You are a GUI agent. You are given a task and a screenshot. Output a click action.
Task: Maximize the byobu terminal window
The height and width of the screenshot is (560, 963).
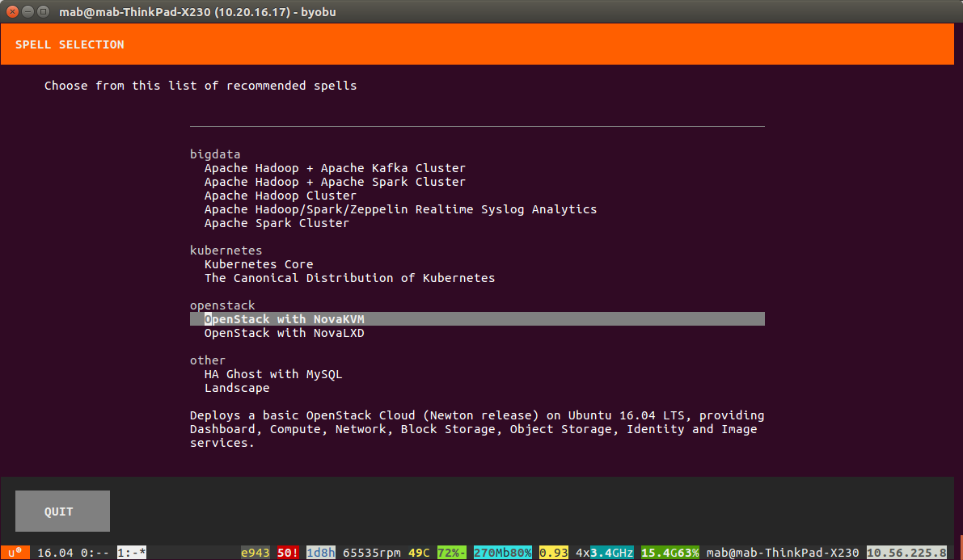point(43,11)
